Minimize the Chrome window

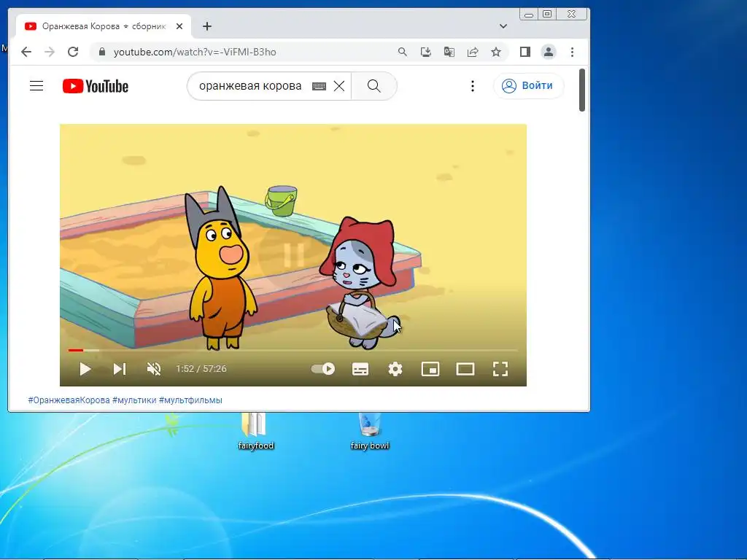[x=528, y=15]
